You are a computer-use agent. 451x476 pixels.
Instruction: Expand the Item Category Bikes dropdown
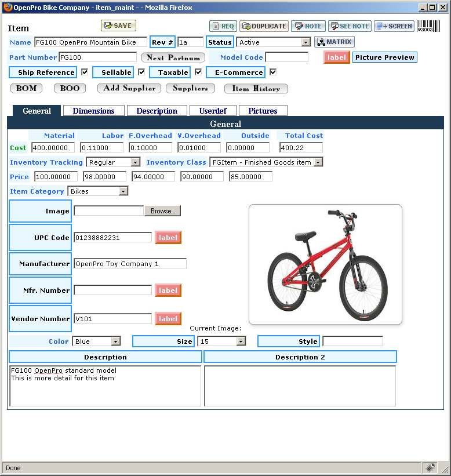pyautogui.click(x=123, y=191)
